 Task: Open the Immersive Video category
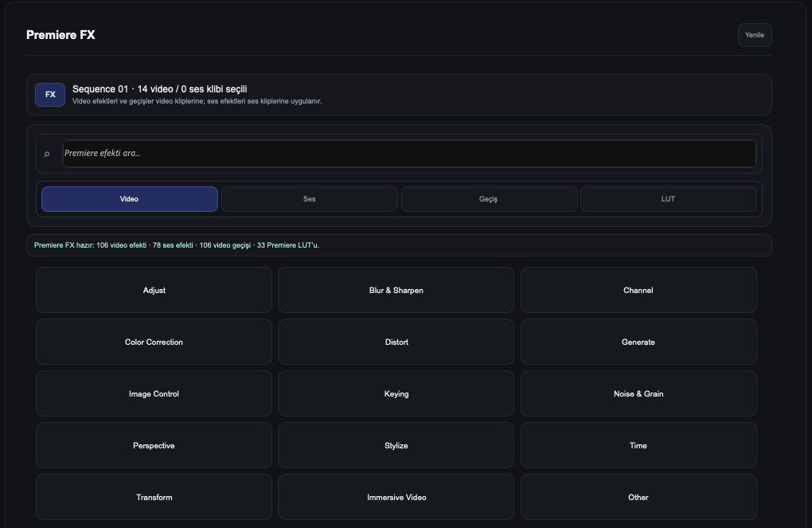point(396,498)
